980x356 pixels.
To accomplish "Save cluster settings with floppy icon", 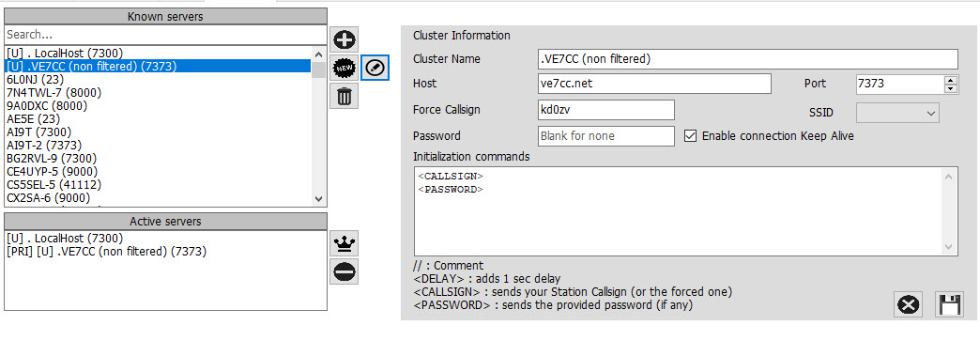I will 949,305.
